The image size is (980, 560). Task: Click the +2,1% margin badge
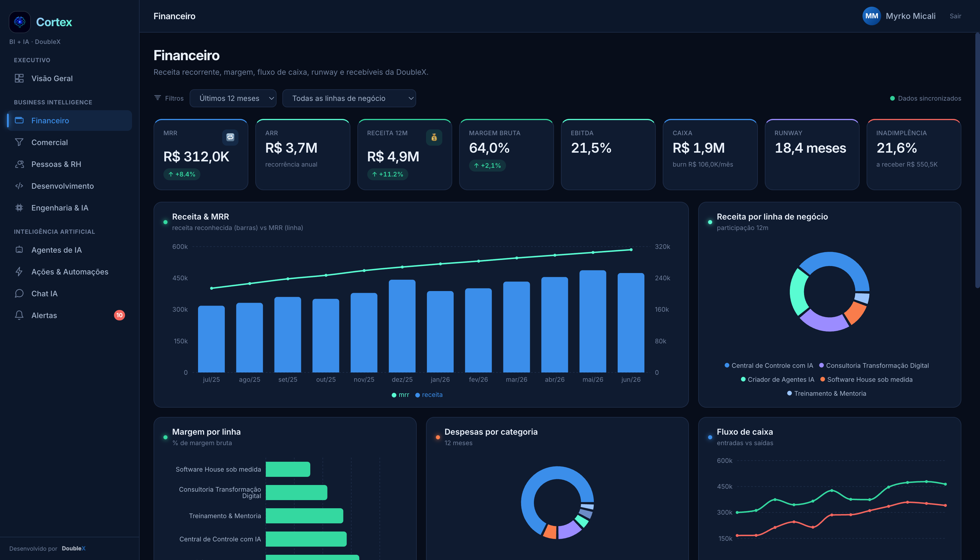pyautogui.click(x=487, y=165)
